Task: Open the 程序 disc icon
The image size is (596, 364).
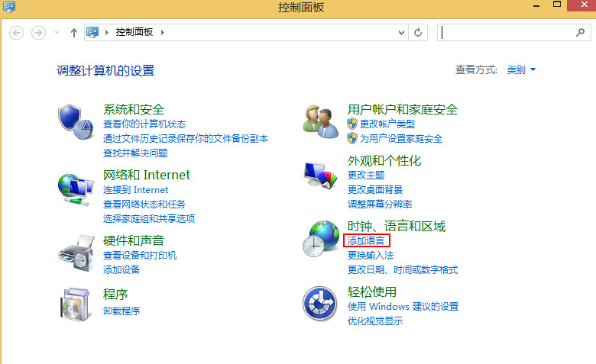Action: (75, 304)
